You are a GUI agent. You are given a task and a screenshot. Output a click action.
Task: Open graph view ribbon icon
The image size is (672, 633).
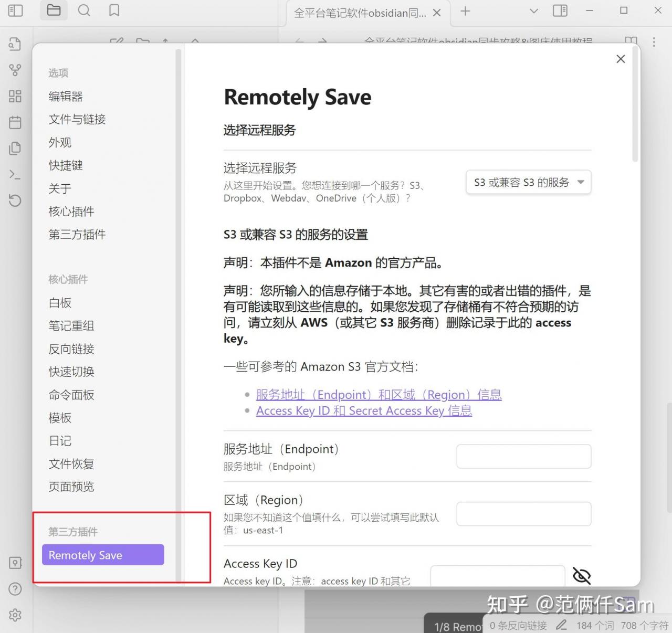click(x=15, y=70)
